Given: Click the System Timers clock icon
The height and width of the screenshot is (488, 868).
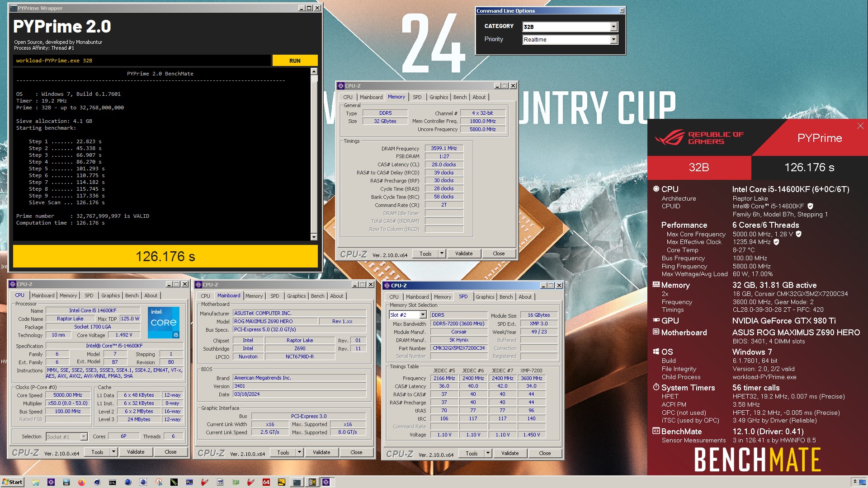Looking at the screenshot, I should tap(656, 387).
